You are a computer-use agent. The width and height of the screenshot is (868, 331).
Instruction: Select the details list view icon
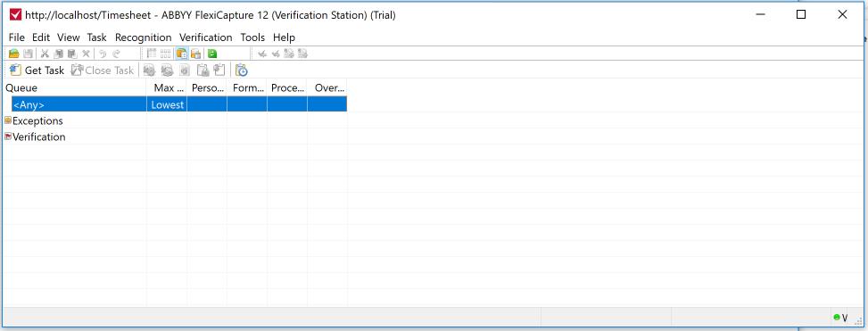pos(151,54)
